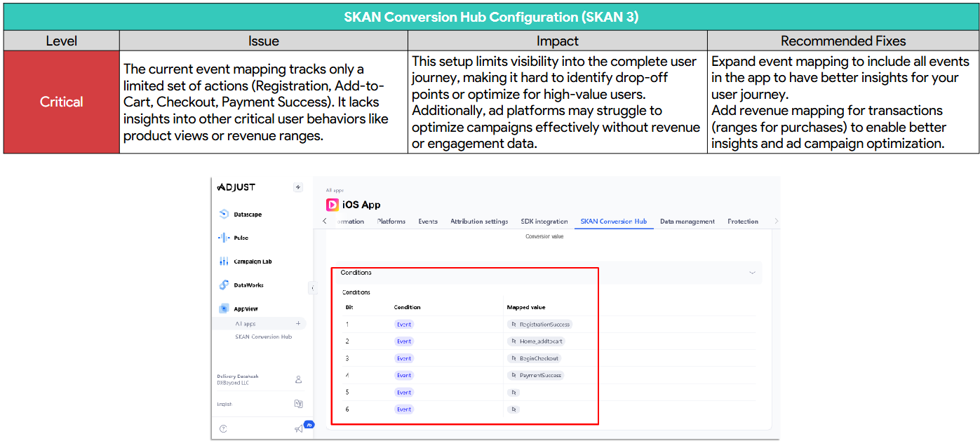
Task: Click the Mapped value column header
Action: (526, 307)
